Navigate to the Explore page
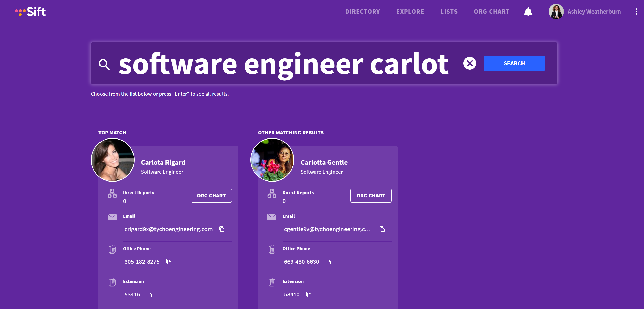Viewport: 644px width, 309px height. [410, 11]
